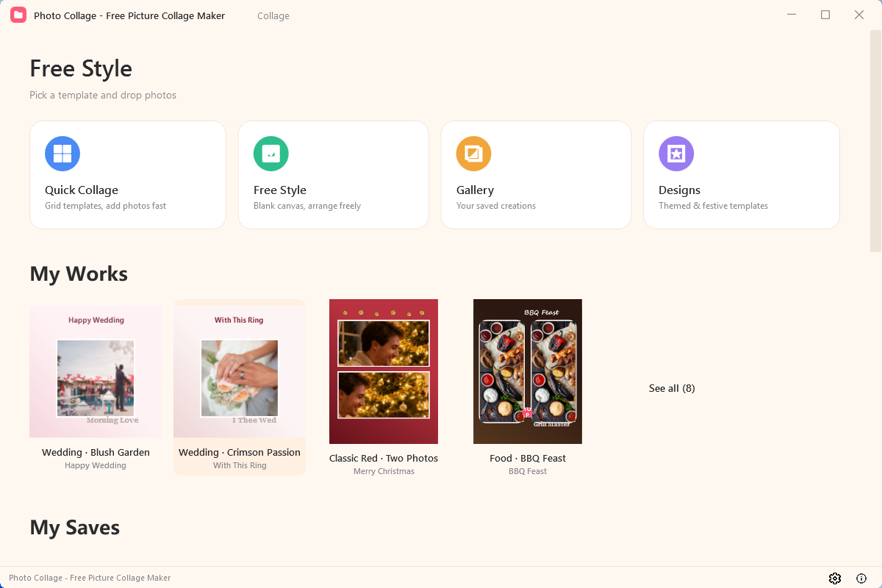Click the 'My Saves' heading
882x588 pixels.
75,528
